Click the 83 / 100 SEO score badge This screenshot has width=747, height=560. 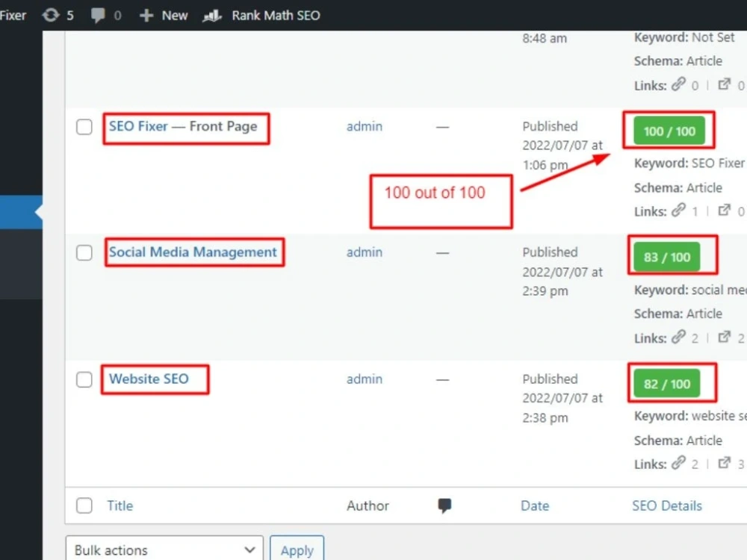[x=666, y=257]
